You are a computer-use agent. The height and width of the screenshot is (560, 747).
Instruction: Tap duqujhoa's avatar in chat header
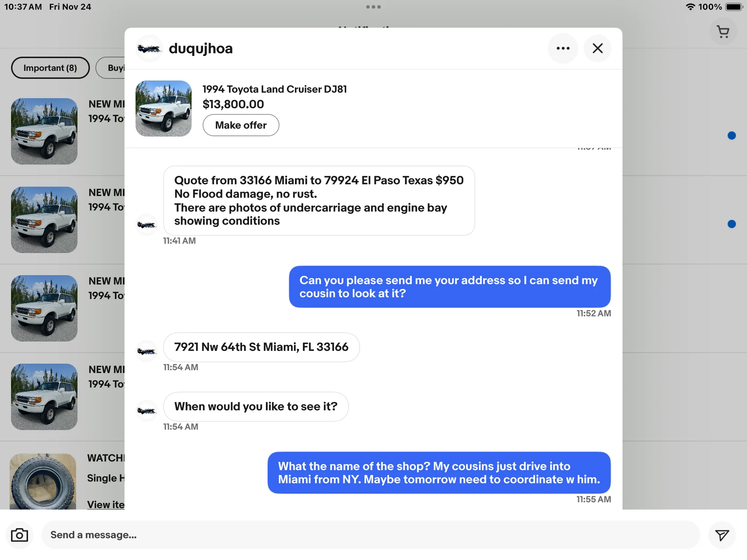pos(149,49)
